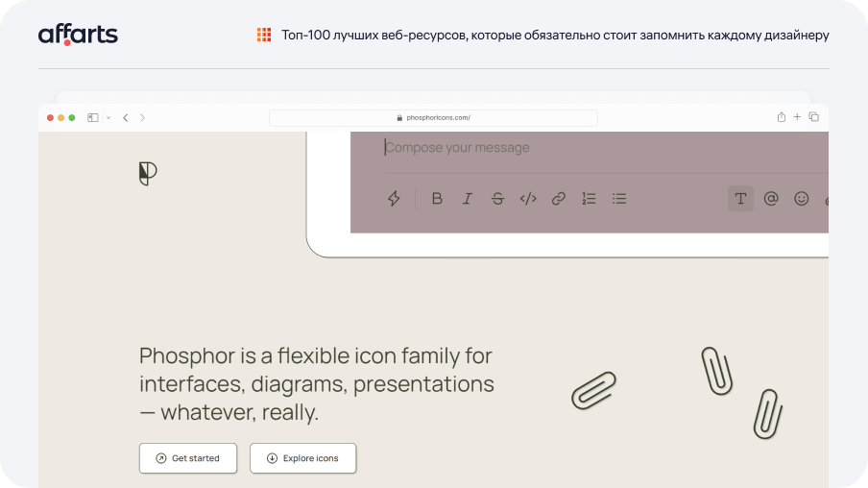Screen dimensions: 868x488
Task: Show tab overview icon
Action: pos(814,117)
